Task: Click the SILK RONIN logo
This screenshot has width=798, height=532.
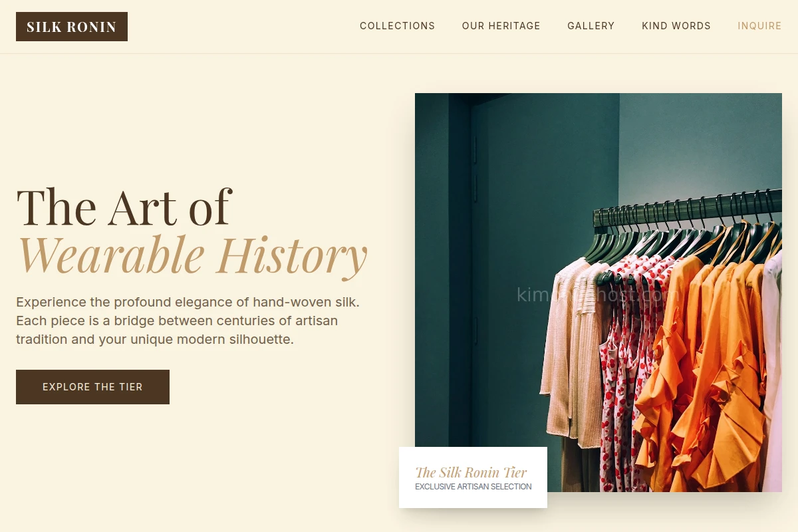Action: coord(72,27)
